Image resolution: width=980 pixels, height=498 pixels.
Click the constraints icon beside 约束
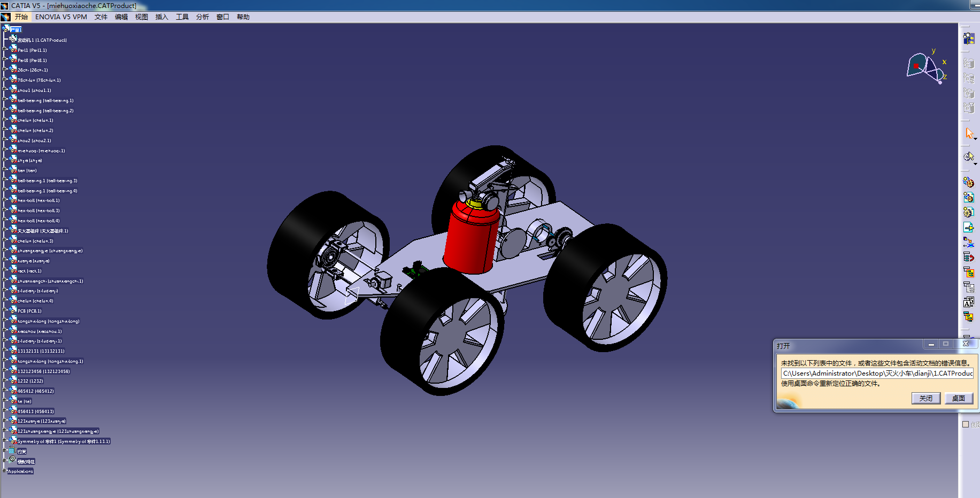tap(12, 450)
